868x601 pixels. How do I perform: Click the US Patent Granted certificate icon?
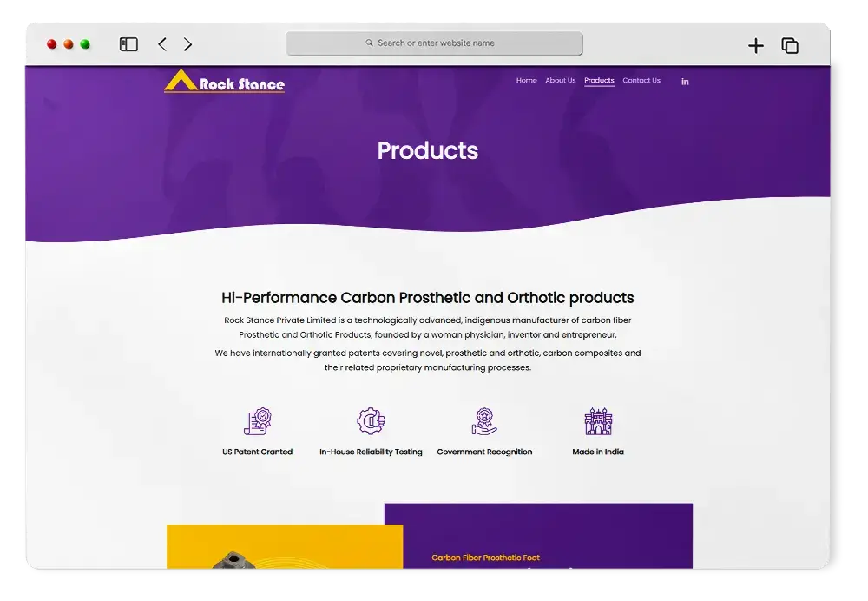(x=258, y=421)
